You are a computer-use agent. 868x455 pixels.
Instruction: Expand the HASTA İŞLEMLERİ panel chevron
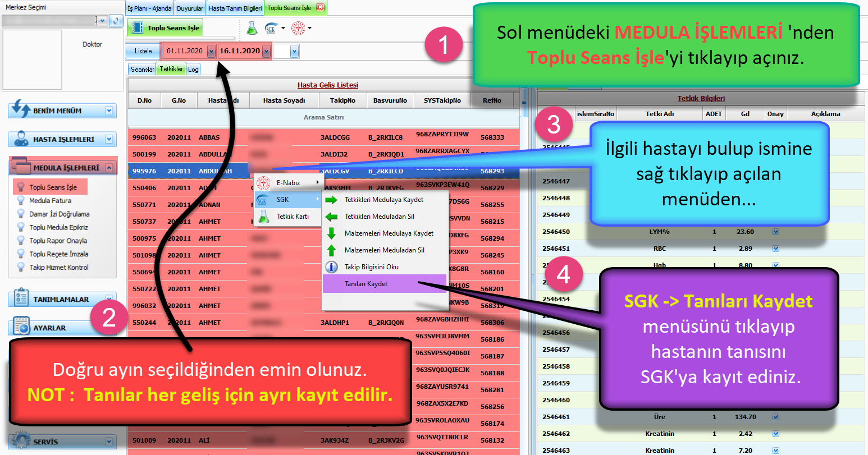pos(109,139)
